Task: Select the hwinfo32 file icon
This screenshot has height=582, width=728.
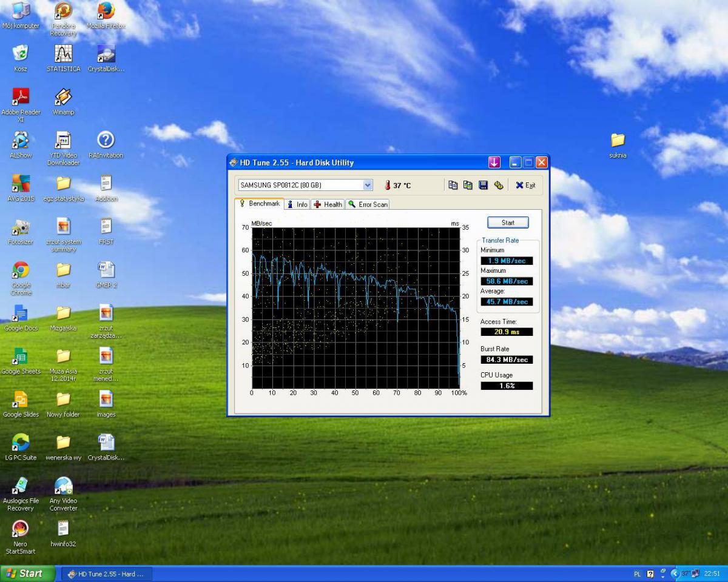Action: (63, 533)
